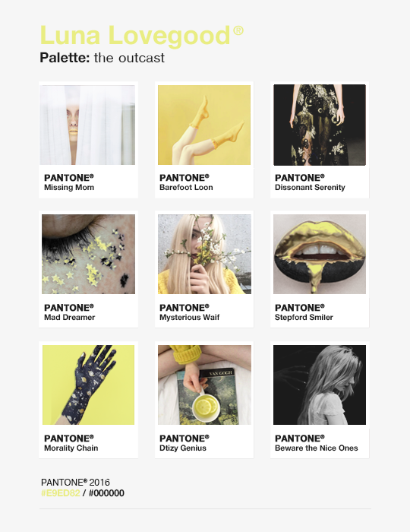410x532 pixels.
Task: Click the Luna Lovegood title
Action: tap(142, 35)
